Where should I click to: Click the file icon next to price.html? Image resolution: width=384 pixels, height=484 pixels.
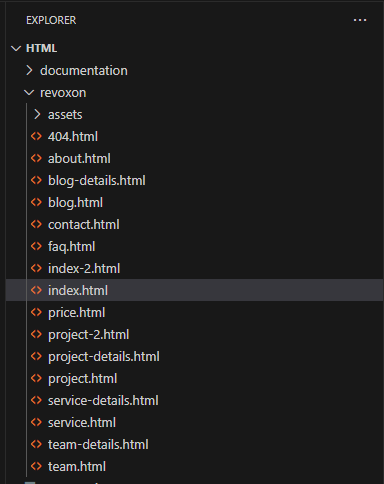[x=36, y=312]
